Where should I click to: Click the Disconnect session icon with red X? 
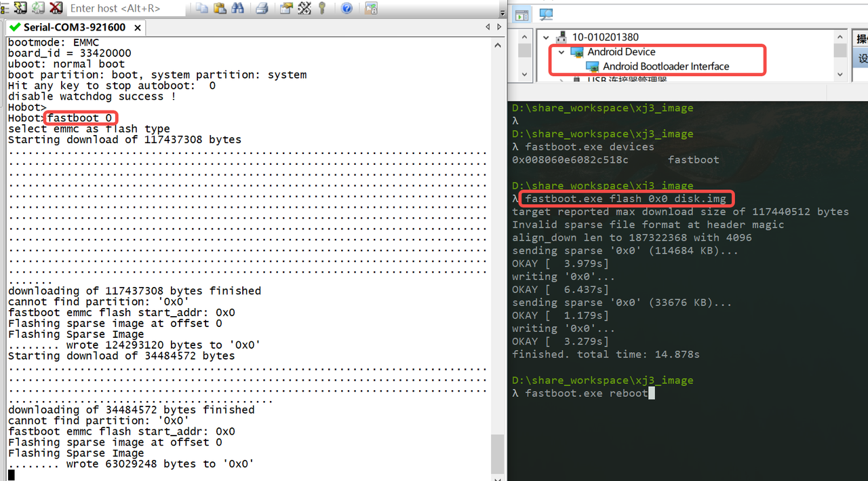(x=56, y=8)
